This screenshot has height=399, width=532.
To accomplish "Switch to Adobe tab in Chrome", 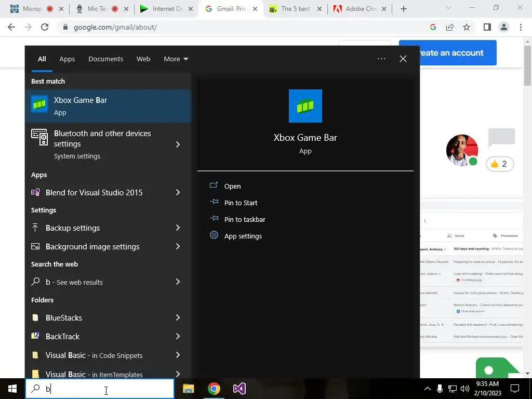I will point(359,9).
